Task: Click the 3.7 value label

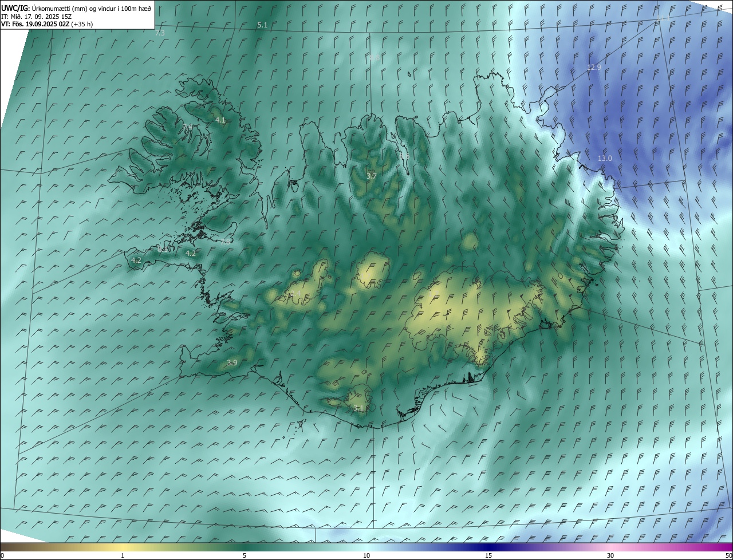Action: [x=371, y=176]
